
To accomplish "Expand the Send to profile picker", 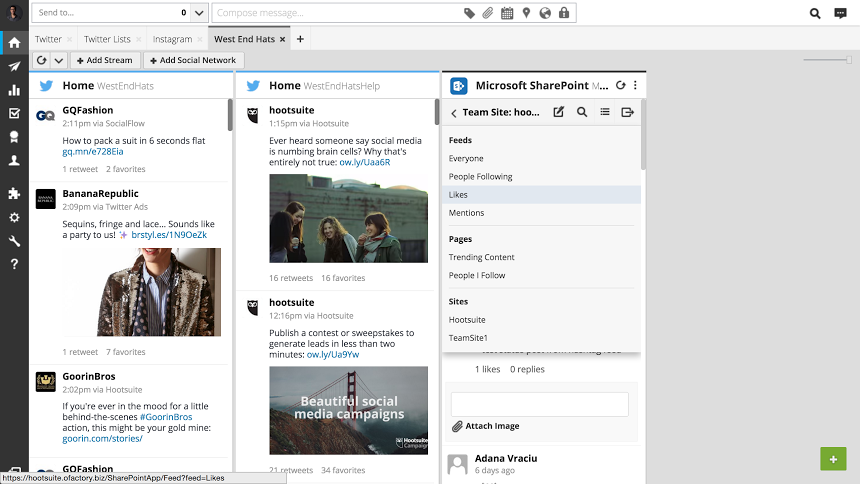I will (199, 13).
